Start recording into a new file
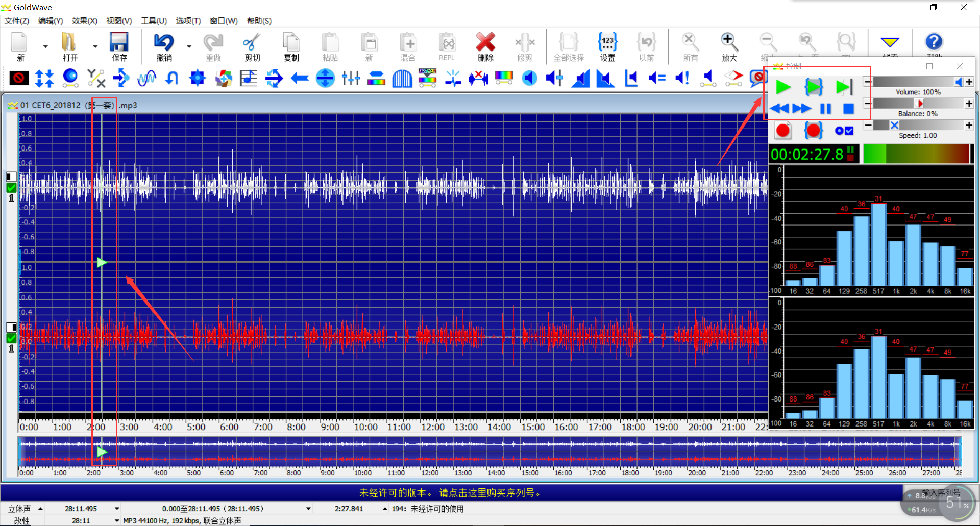The width and height of the screenshot is (980, 526). [782, 131]
